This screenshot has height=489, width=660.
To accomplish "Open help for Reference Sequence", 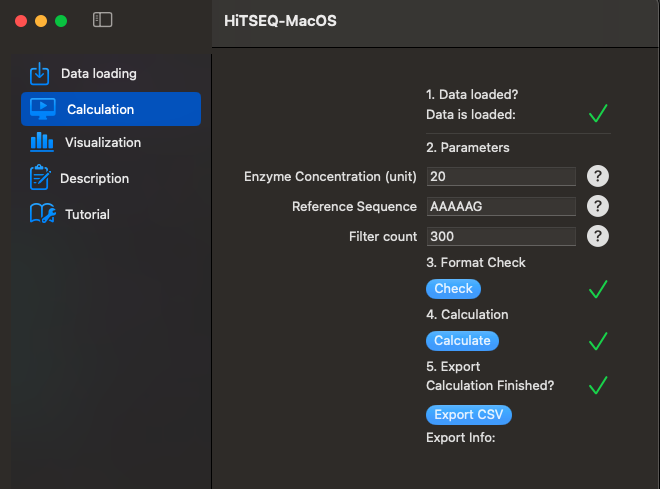I will [597, 207].
